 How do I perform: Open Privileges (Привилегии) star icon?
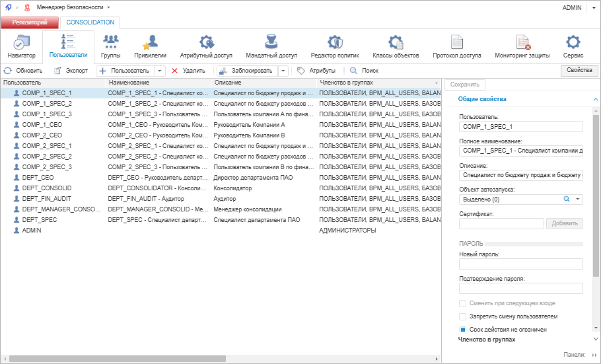(x=150, y=43)
